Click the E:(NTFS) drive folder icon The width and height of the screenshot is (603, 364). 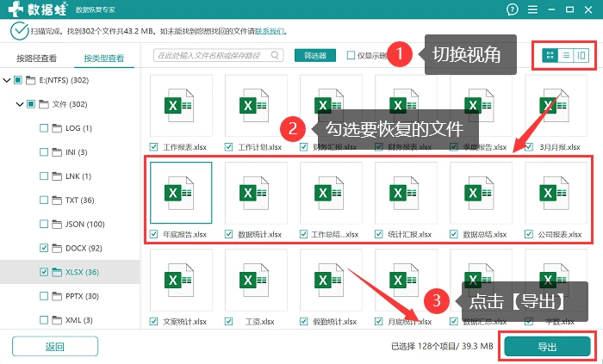[30, 80]
